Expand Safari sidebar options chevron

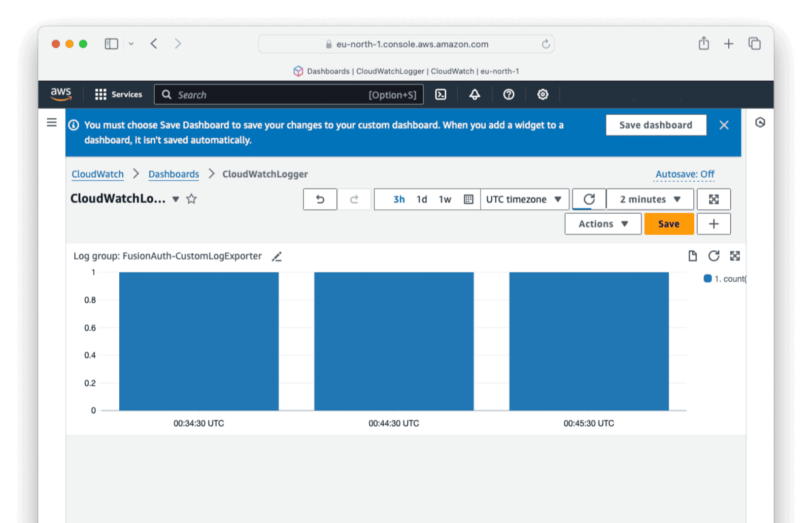pos(131,44)
